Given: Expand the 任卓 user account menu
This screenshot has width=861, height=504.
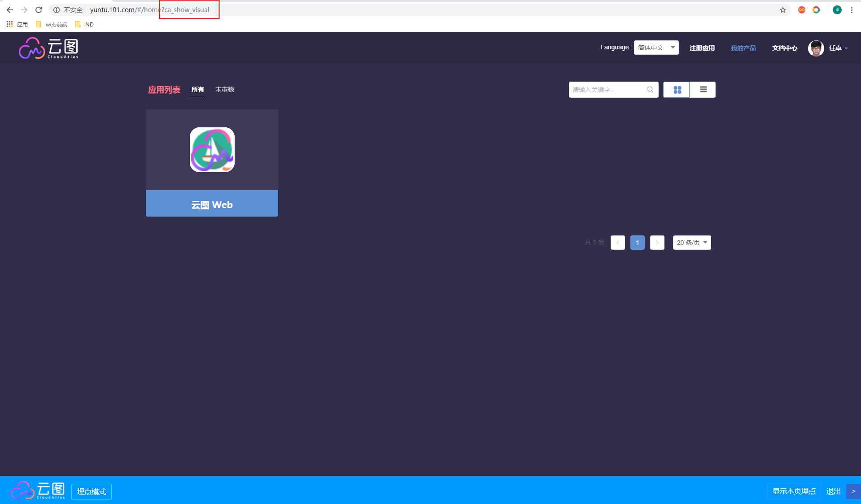Looking at the screenshot, I should click(x=838, y=48).
